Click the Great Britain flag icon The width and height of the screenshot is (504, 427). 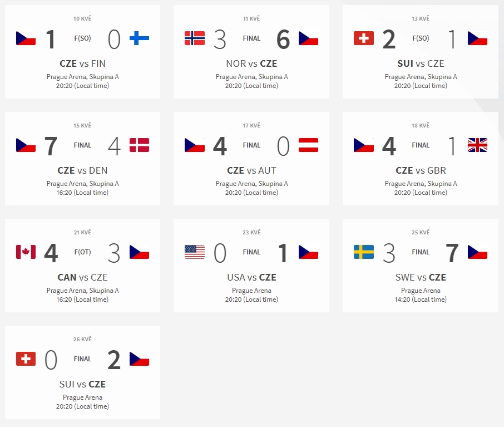477,145
